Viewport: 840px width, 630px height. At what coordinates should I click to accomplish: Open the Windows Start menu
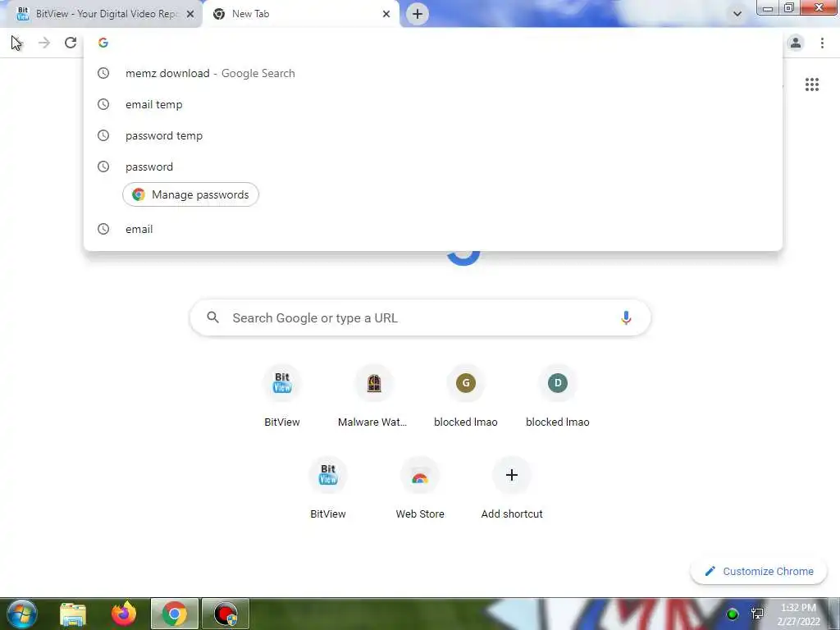(22, 614)
